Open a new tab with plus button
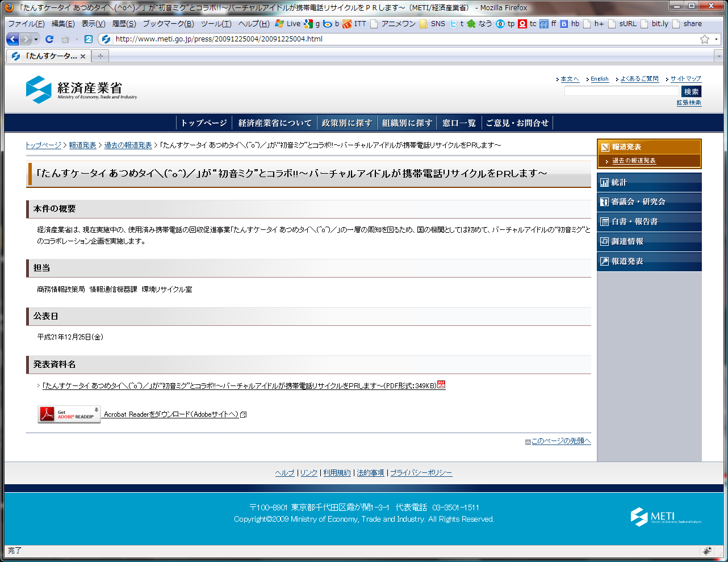The image size is (728, 562). point(101,56)
